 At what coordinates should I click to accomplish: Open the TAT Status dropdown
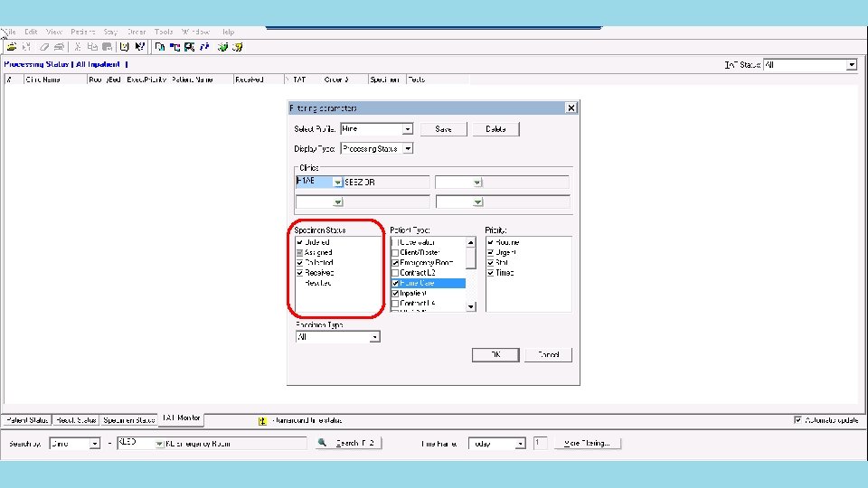pos(852,65)
